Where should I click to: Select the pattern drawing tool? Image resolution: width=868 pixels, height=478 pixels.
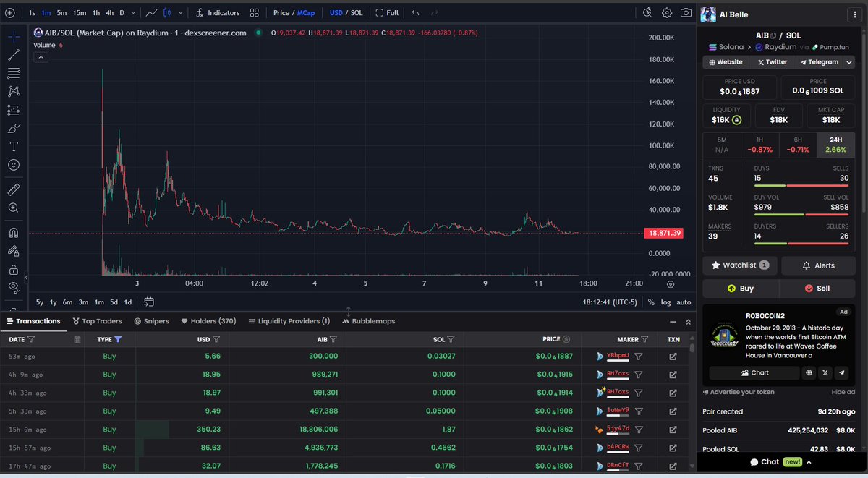point(13,92)
